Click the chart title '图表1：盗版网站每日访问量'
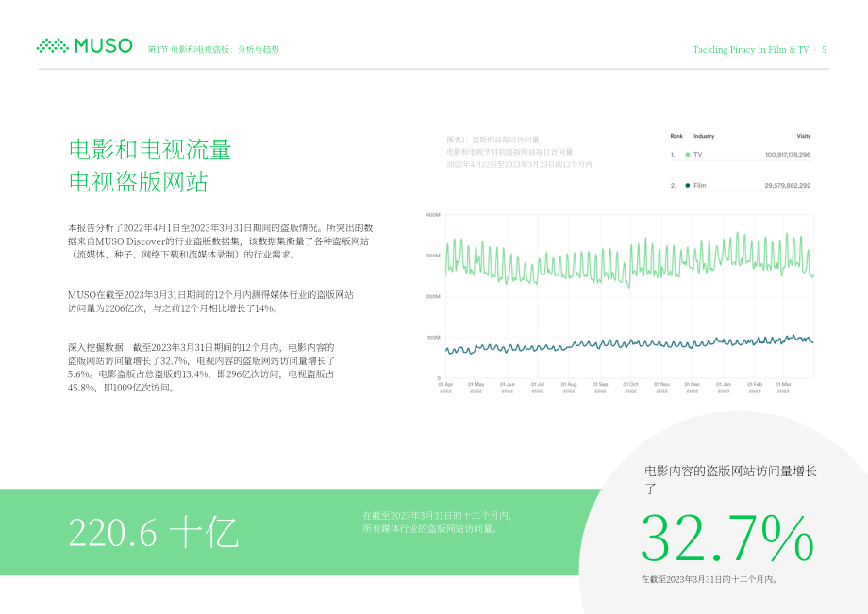Viewport: 868px width, 614px height. [x=492, y=140]
